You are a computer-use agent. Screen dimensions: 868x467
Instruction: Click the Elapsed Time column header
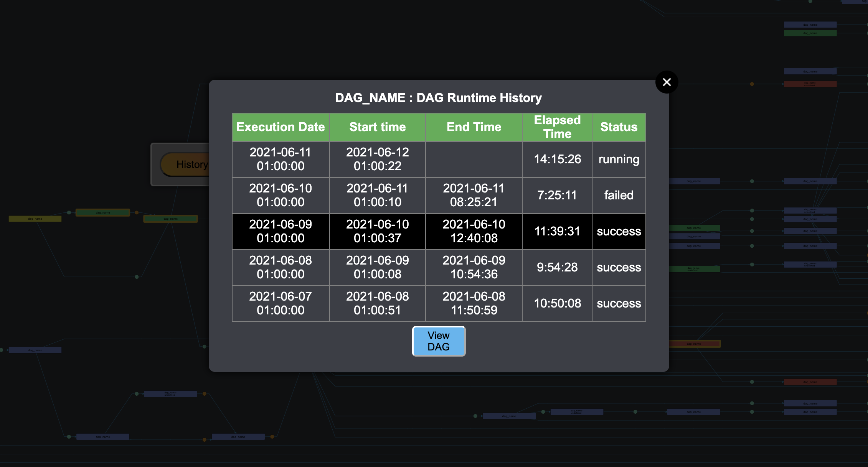[557, 127]
